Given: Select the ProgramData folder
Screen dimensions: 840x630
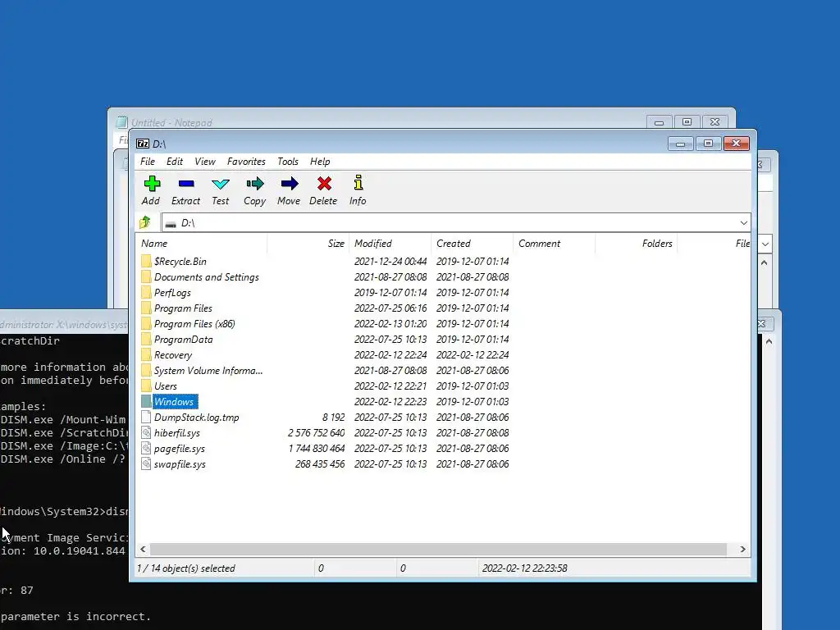Looking at the screenshot, I should click(183, 339).
